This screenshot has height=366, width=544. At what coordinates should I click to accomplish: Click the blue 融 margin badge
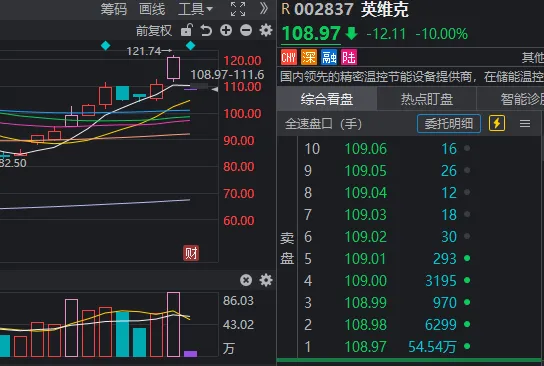329,57
